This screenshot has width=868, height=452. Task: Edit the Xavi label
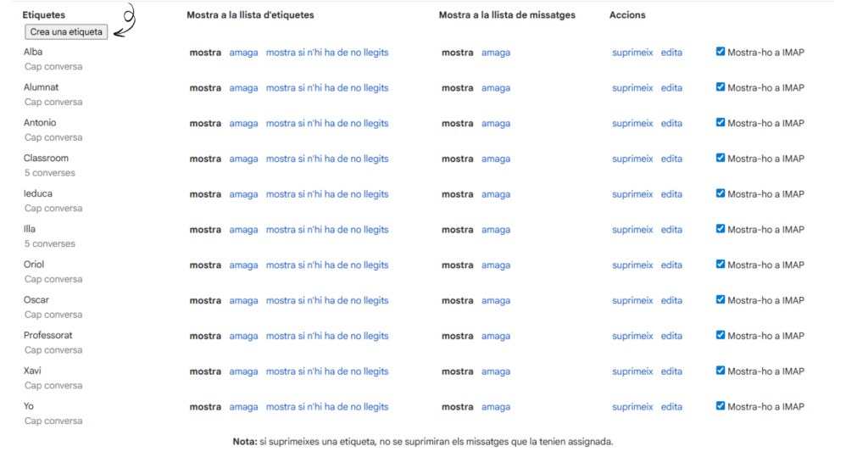click(671, 371)
